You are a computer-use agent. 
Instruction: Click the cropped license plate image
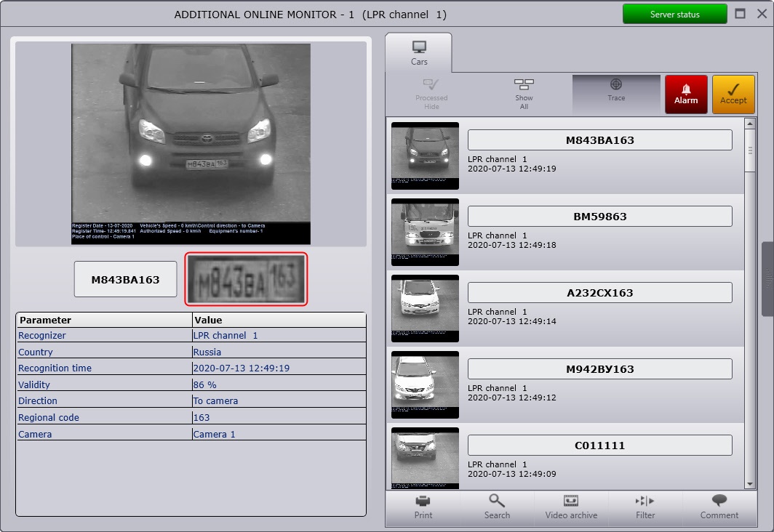246,279
